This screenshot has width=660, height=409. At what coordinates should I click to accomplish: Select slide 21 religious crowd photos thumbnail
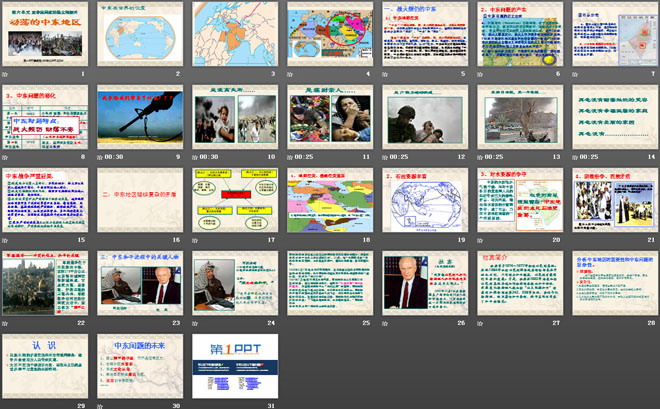[615, 200]
